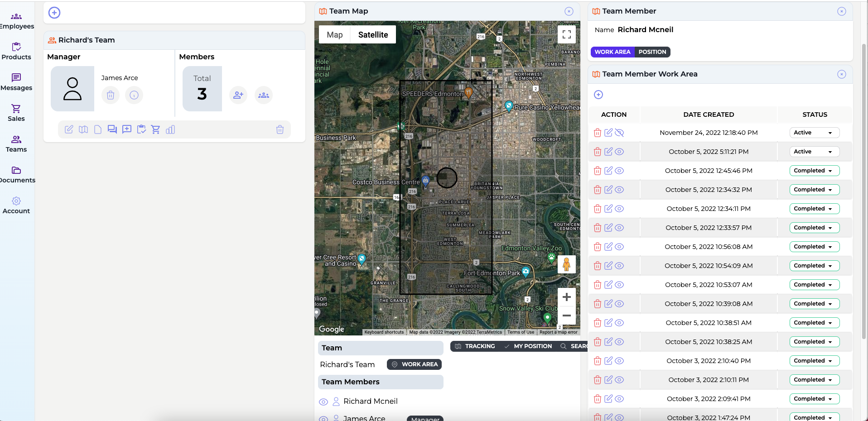Open Sales in the sidebar

click(x=16, y=113)
